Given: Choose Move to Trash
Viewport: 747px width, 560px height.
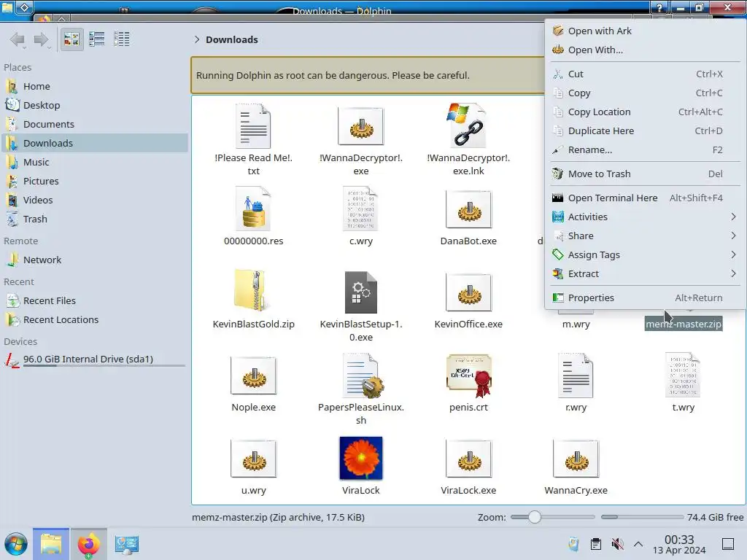Looking at the screenshot, I should (x=645, y=174).
